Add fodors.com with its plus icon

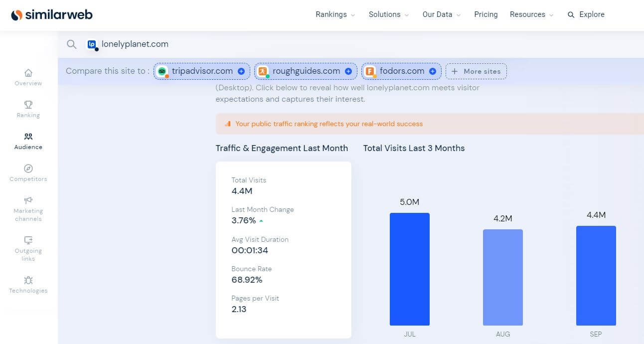pos(433,71)
